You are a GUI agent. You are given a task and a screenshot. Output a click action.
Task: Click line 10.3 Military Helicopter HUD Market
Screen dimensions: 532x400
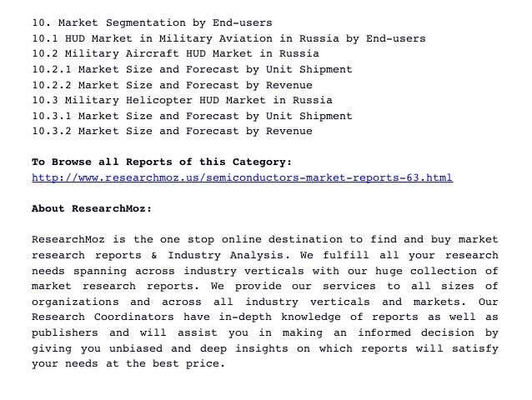pyautogui.click(x=182, y=100)
